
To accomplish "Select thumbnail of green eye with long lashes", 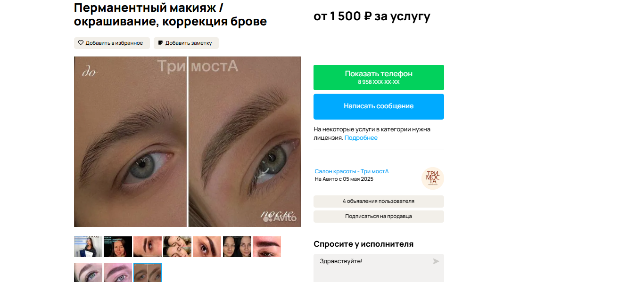I will tap(88, 273).
